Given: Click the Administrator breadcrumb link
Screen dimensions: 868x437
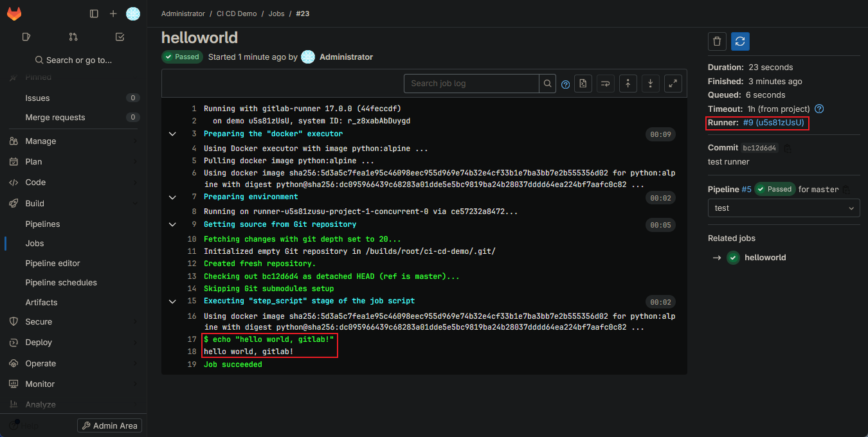Looking at the screenshot, I should 183,13.
